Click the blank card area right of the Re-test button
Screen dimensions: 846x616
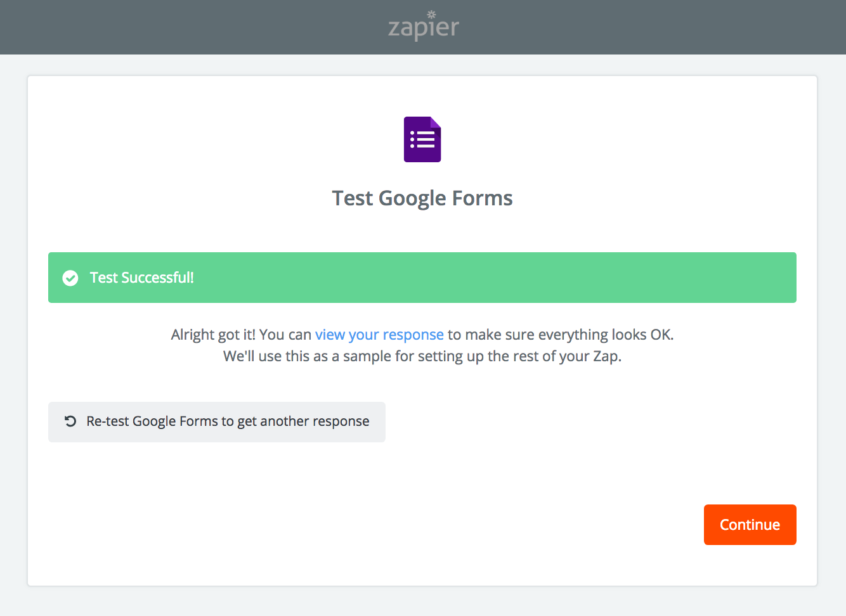coord(571,422)
